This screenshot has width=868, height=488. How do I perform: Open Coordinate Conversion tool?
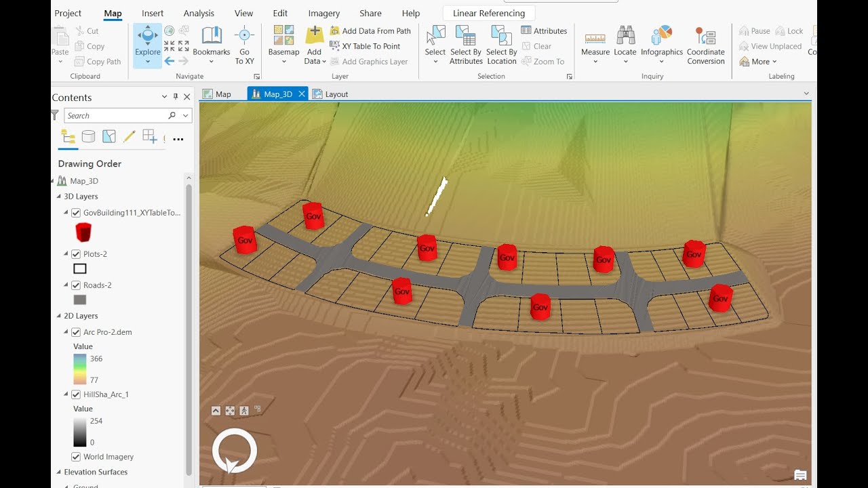[x=706, y=45]
